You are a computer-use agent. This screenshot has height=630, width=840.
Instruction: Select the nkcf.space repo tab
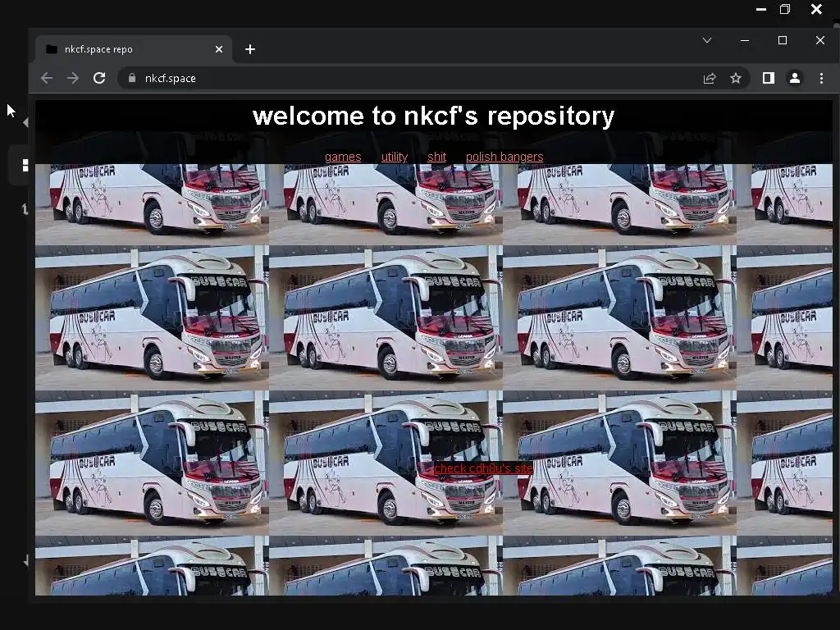click(134, 49)
